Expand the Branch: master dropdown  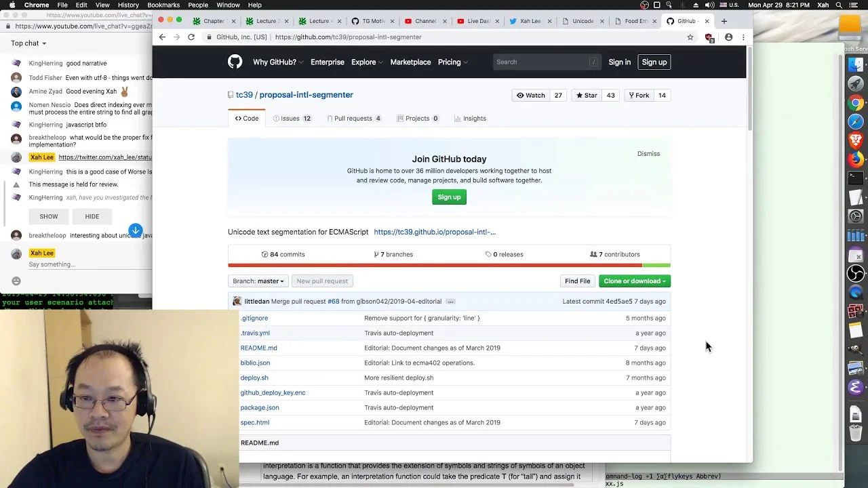[x=258, y=281]
